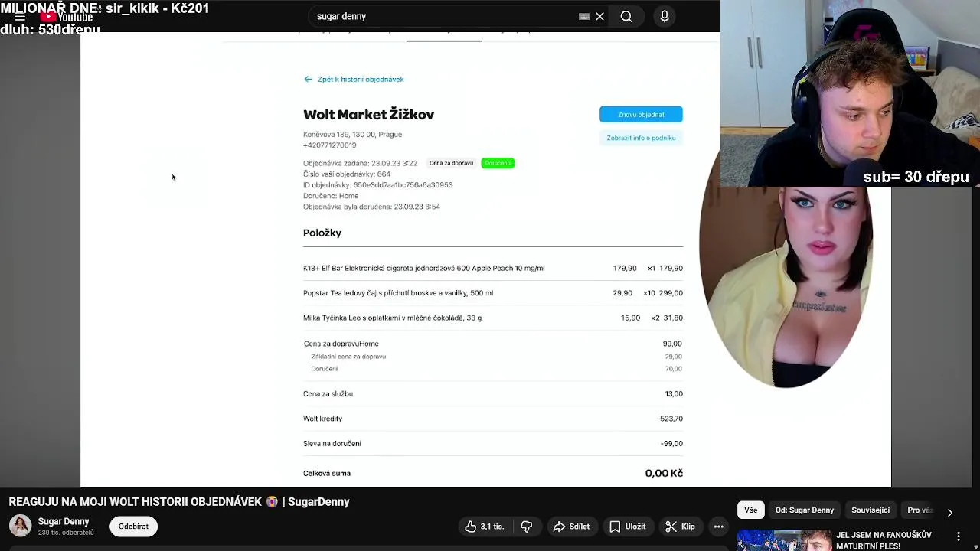This screenshot has height=551, width=980.
Task: Select the Pro vás filter chip
Action: pyautogui.click(x=919, y=510)
